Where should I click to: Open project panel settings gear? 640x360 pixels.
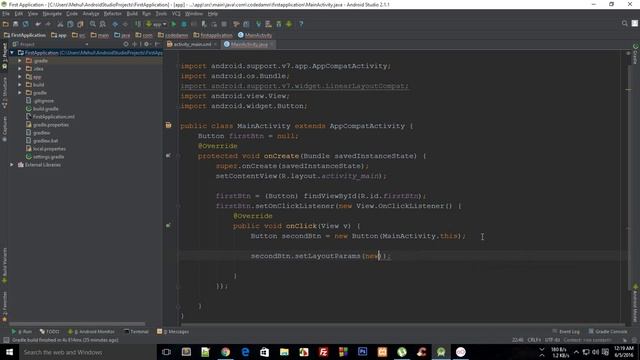(x=147, y=44)
